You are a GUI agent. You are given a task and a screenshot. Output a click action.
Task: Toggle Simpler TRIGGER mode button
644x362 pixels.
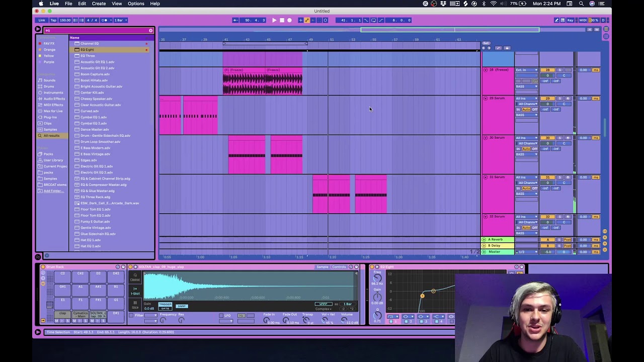point(165,304)
